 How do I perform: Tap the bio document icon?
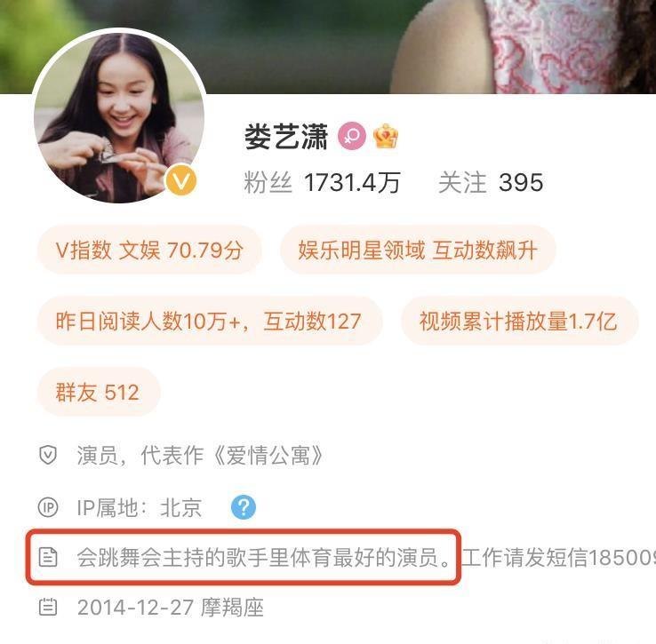[48, 557]
